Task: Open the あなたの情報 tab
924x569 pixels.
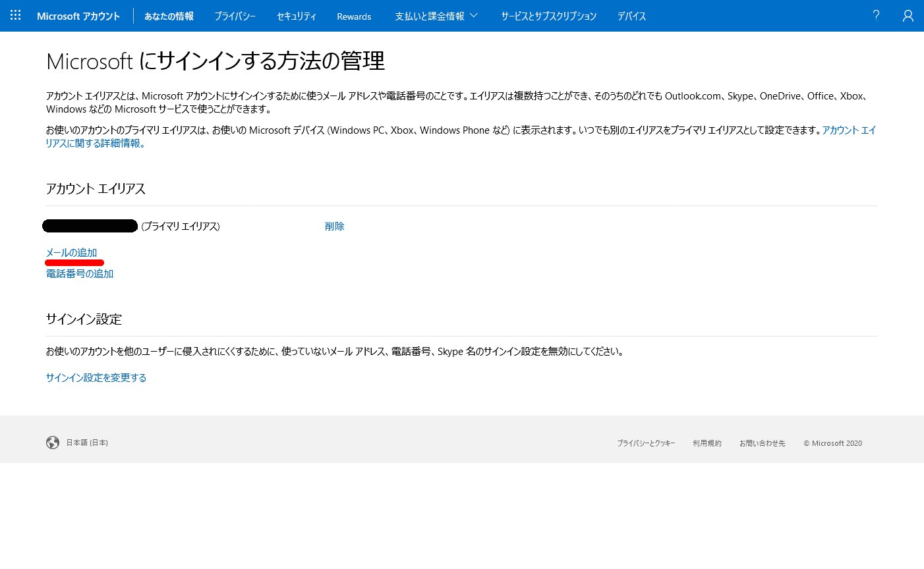Action: (169, 16)
